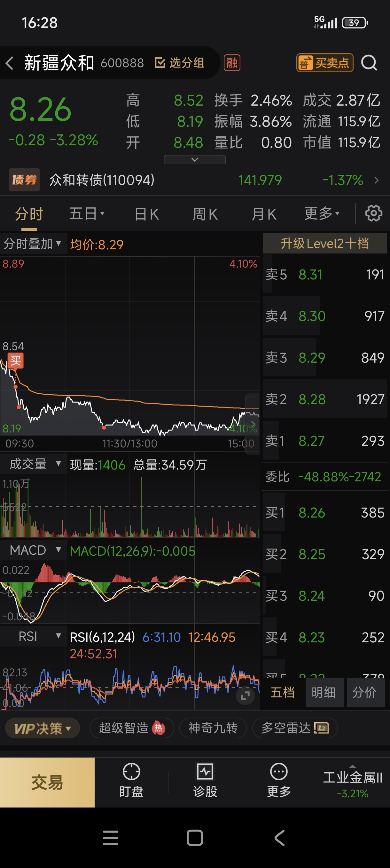Tap Android home square button
Viewport: 390px width, 868px height.
(195, 838)
